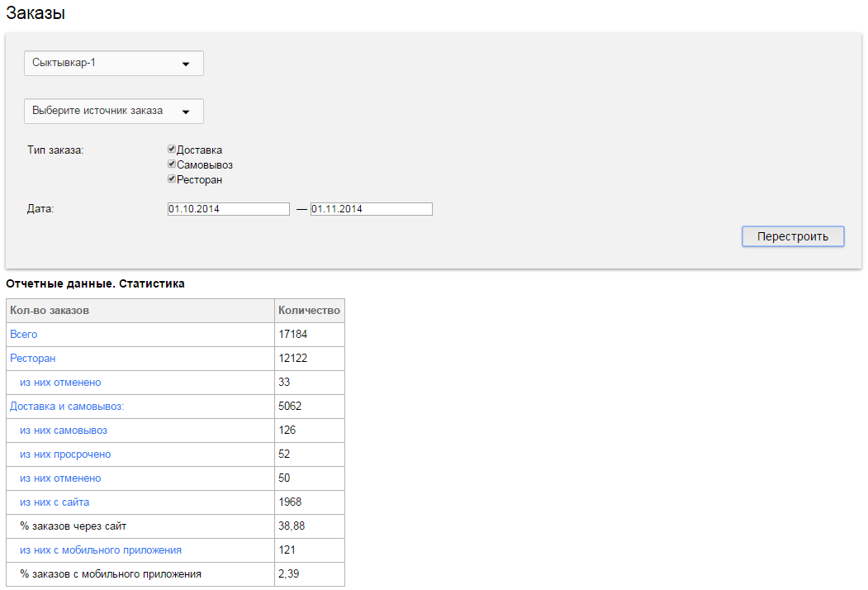Open the Выберите источник заказа dropdown
868x590 pixels.
coord(113,111)
